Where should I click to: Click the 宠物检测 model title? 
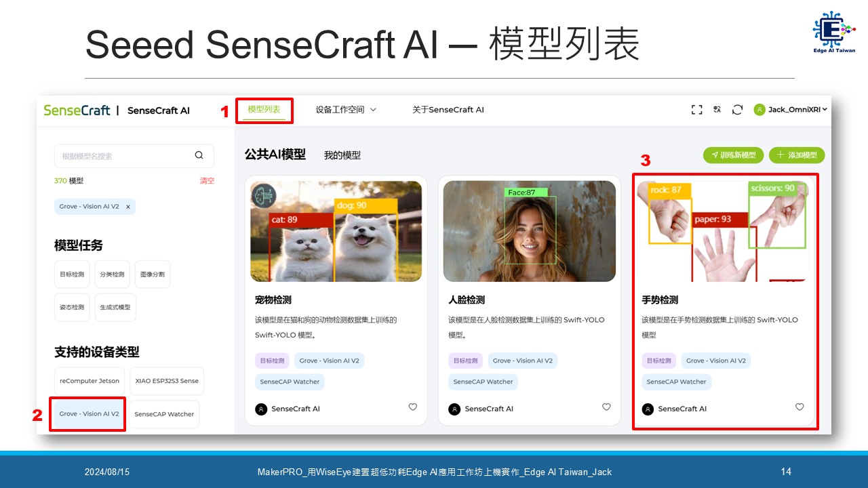click(x=273, y=300)
